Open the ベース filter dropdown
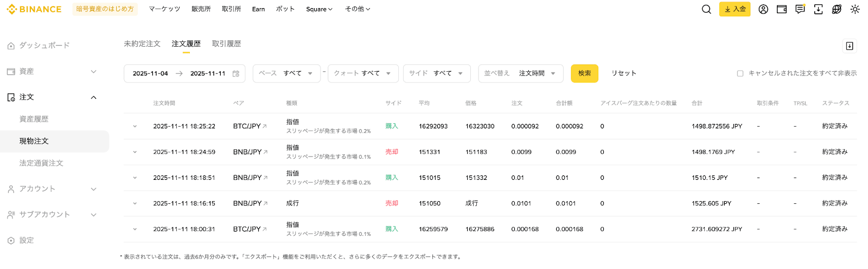The image size is (868, 269). pyautogui.click(x=286, y=73)
